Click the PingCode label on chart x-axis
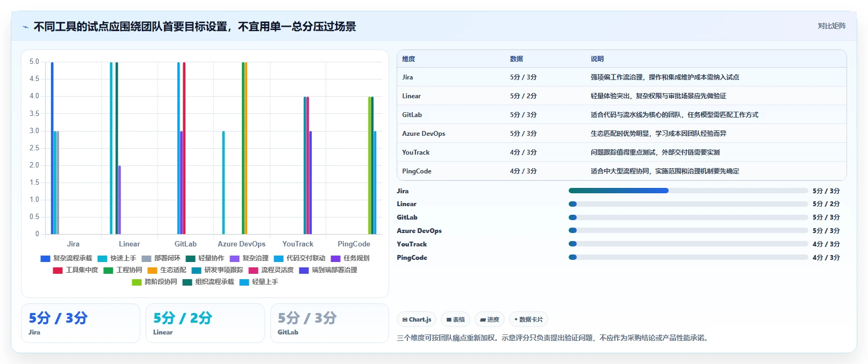The width and height of the screenshot is (868, 364). 354,244
